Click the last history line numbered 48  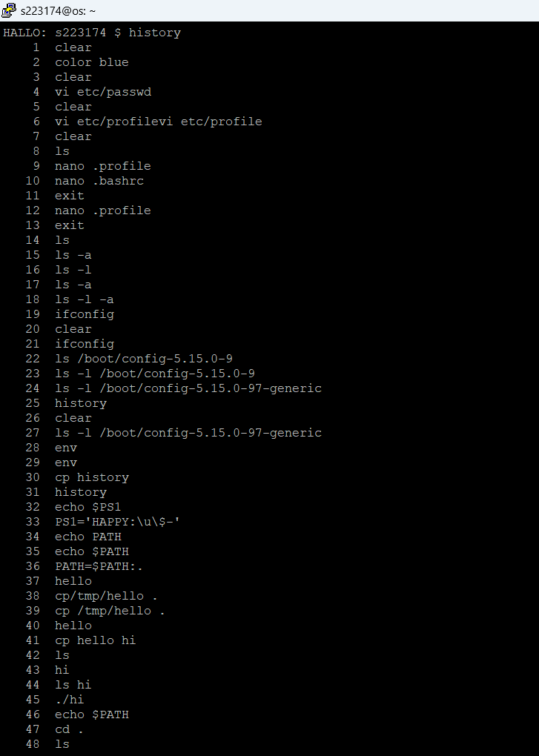point(62,744)
